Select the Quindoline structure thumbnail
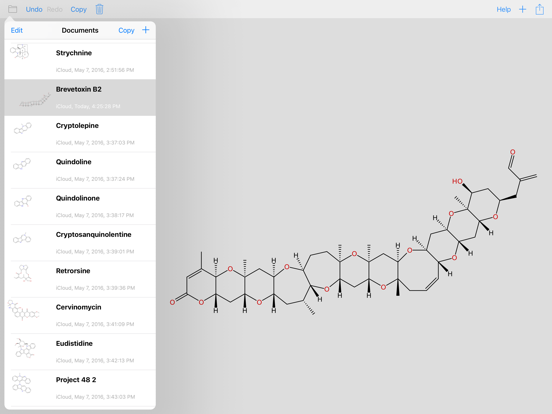The height and width of the screenshot is (414, 552). pyautogui.click(x=22, y=164)
